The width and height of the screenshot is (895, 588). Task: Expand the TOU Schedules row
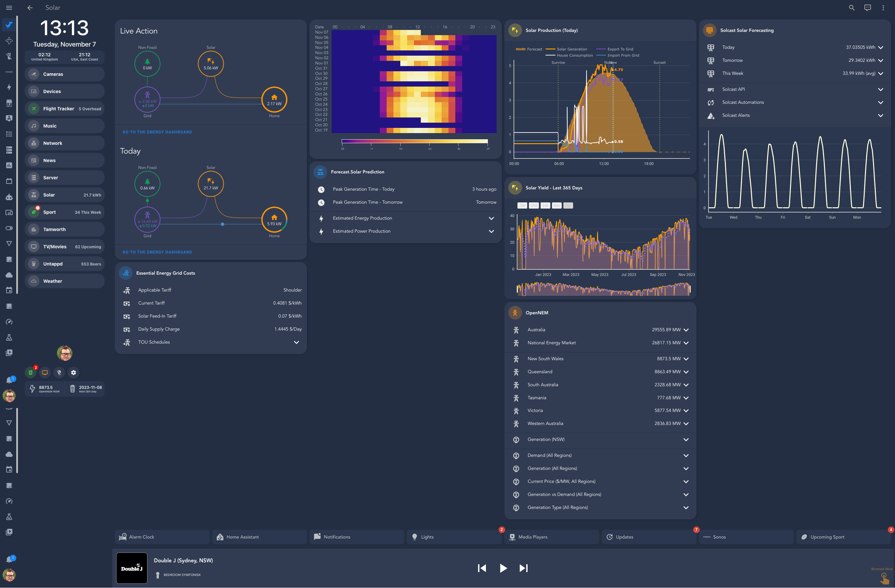coord(296,342)
